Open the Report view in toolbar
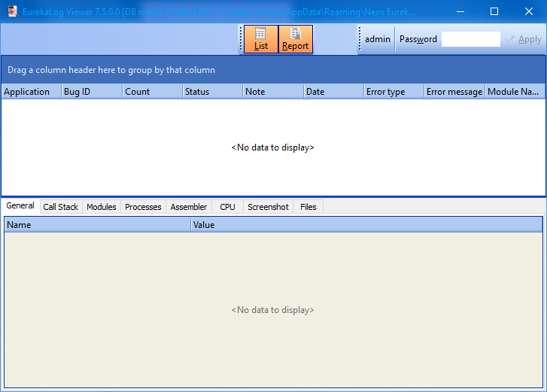The height and width of the screenshot is (392, 547). click(x=295, y=39)
